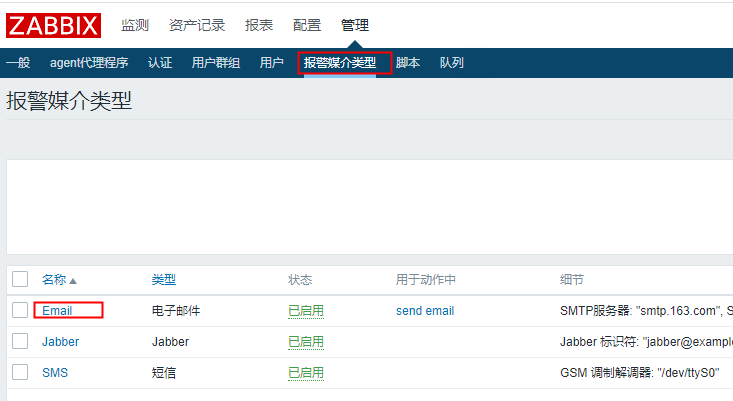Open the SMS media type
733x401 pixels.
click(55, 372)
